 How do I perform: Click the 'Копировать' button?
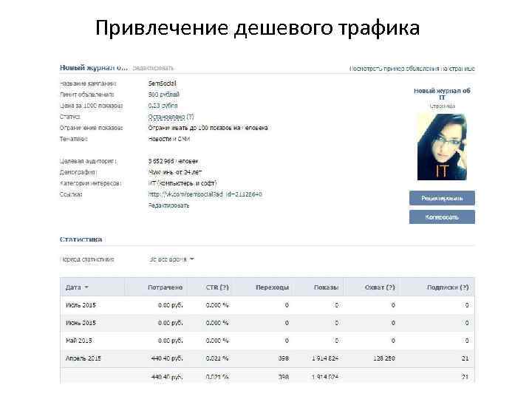(442, 216)
